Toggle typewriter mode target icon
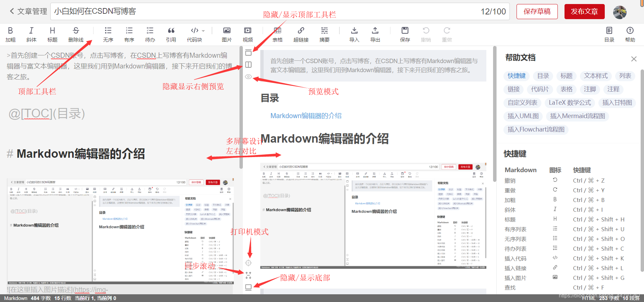Image resolution: width=644 pixels, height=302 pixels. [248, 263]
